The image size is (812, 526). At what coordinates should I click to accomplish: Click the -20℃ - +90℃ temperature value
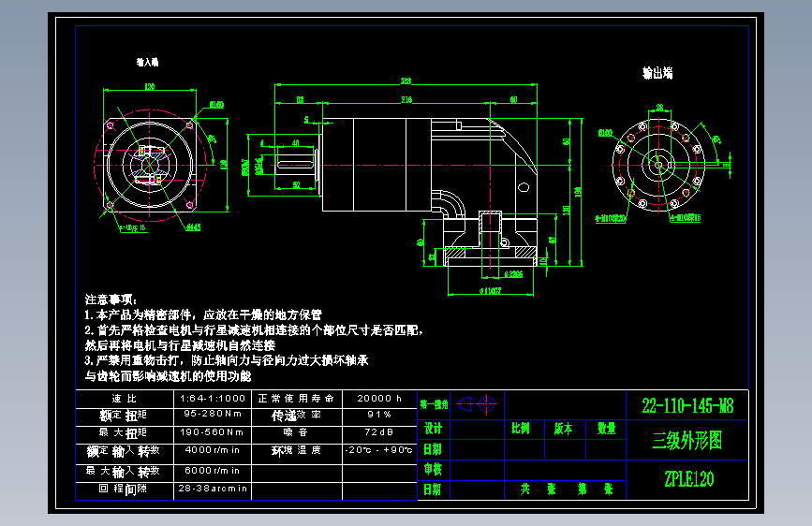(x=379, y=450)
